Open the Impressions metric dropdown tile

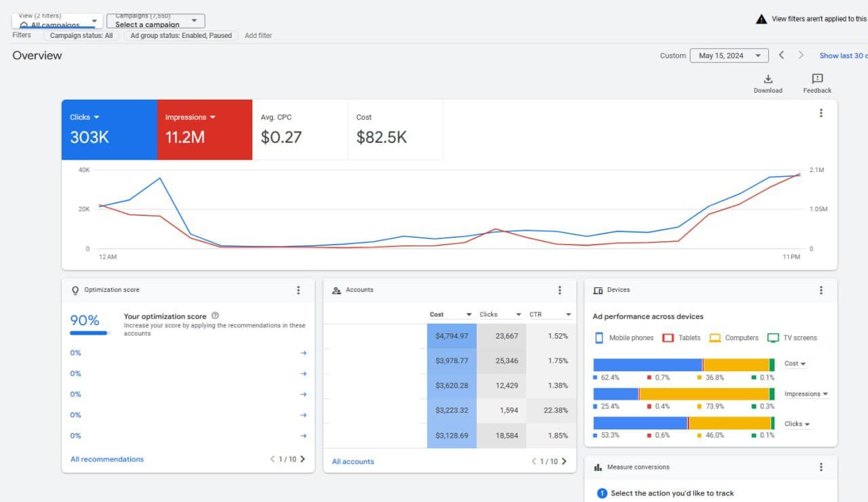click(205, 129)
